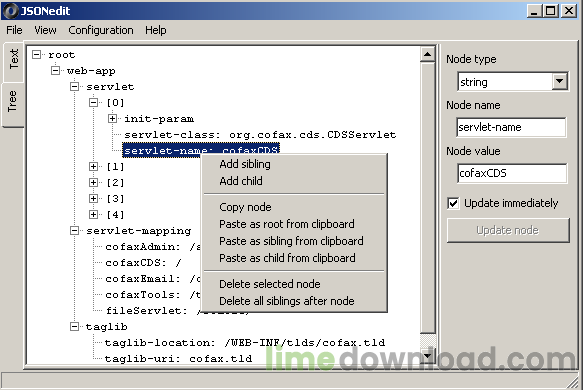The height and width of the screenshot is (390, 583).
Task: Collapse the servlet node
Action: 74,87
